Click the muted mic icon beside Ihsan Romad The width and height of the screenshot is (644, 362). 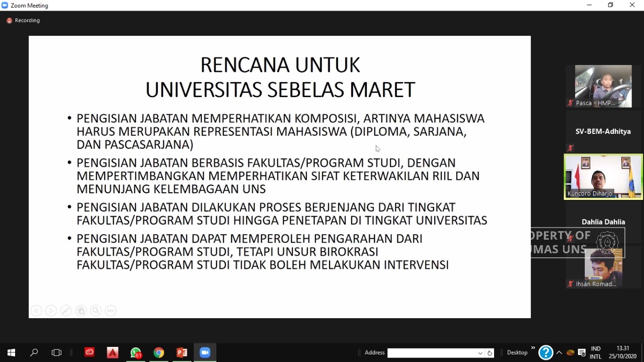571,284
